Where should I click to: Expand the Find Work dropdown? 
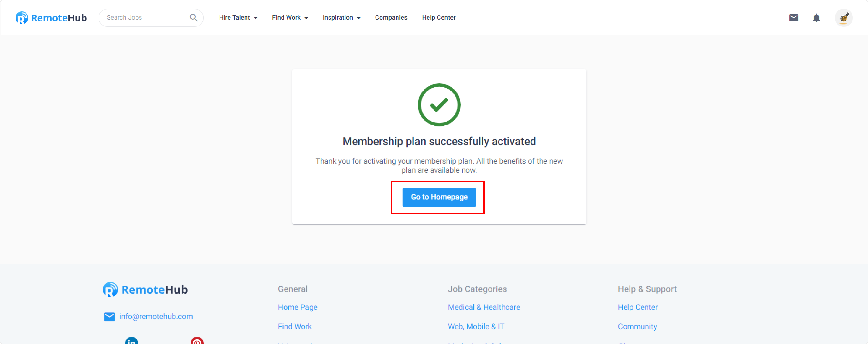290,18
